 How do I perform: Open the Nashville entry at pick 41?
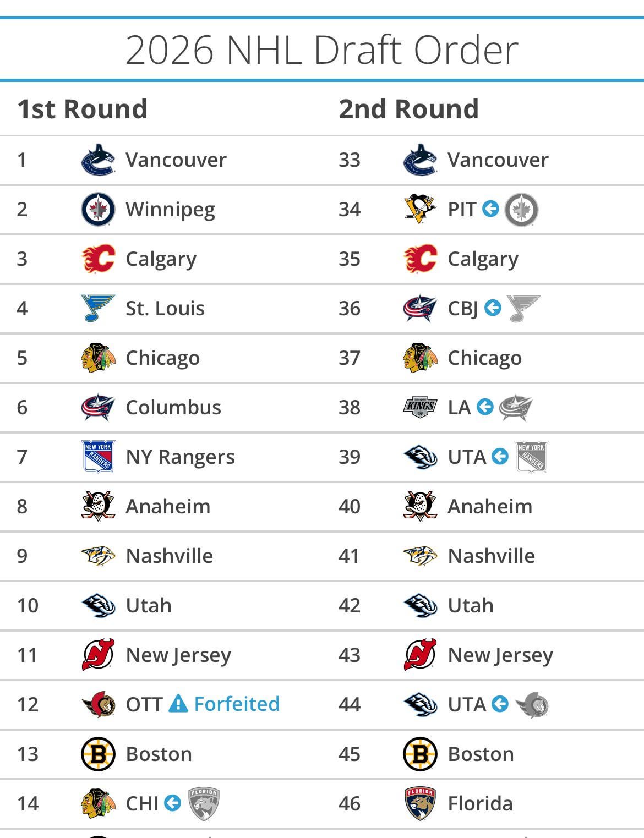[x=491, y=556]
